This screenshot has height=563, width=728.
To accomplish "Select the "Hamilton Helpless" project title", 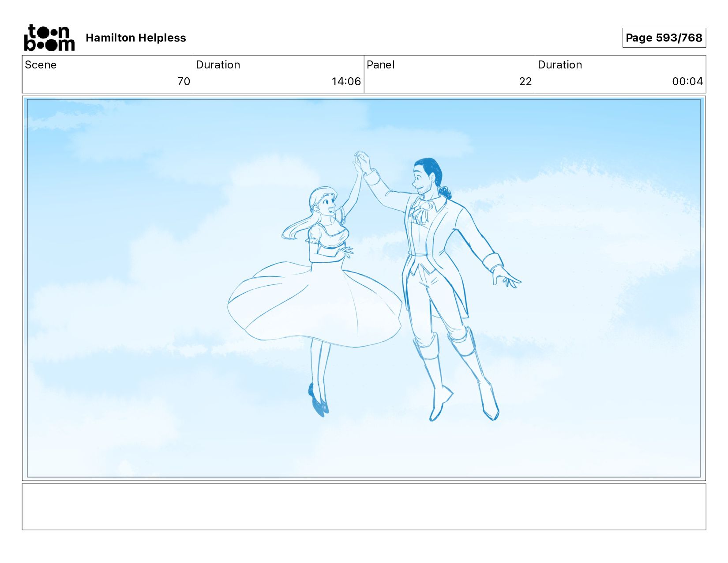I will (136, 38).
